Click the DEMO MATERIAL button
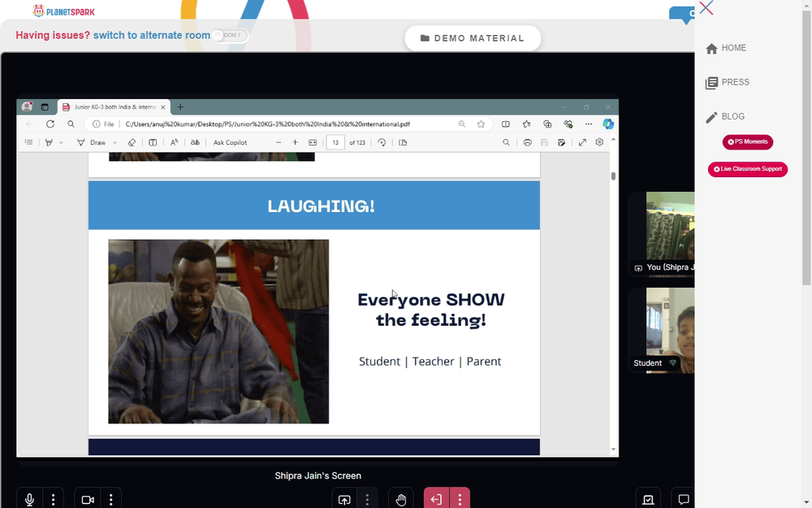Image resolution: width=812 pixels, height=508 pixels. pyautogui.click(x=473, y=38)
